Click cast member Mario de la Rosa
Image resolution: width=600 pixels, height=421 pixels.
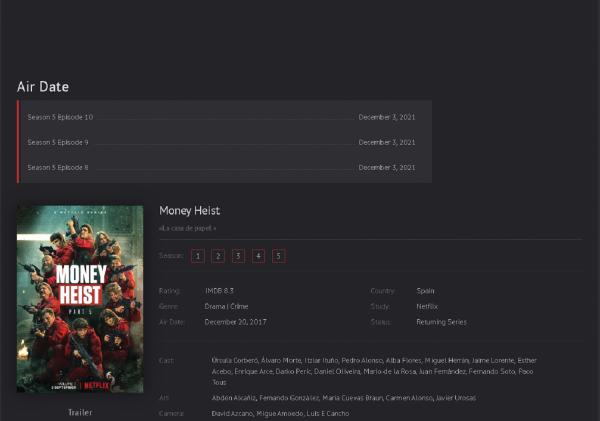[389, 372]
